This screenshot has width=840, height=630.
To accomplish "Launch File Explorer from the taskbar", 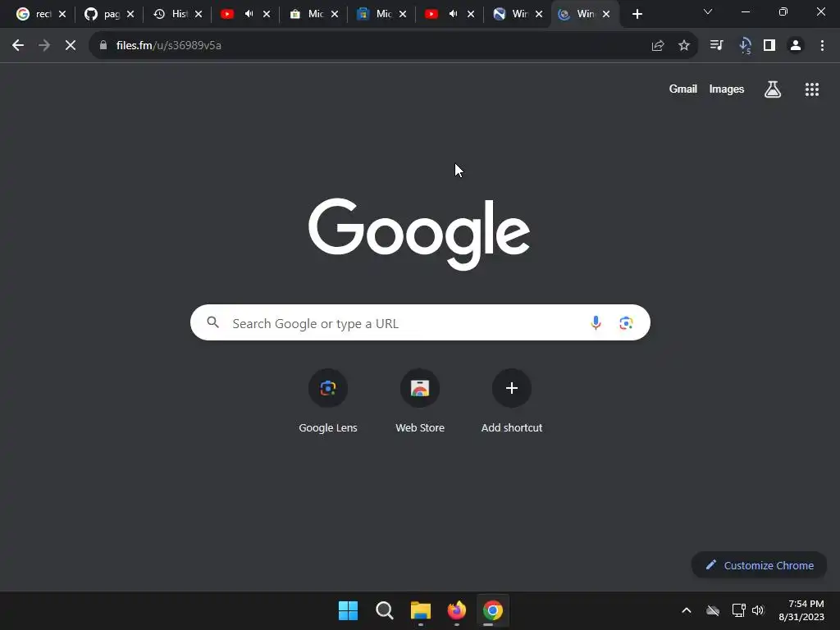I will (x=421, y=610).
